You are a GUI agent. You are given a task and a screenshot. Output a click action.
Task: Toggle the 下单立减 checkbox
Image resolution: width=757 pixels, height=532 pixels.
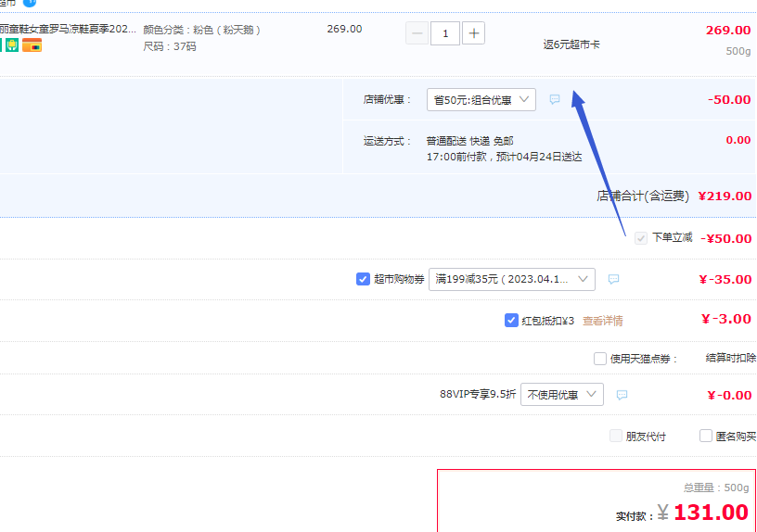click(x=641, y=238)
